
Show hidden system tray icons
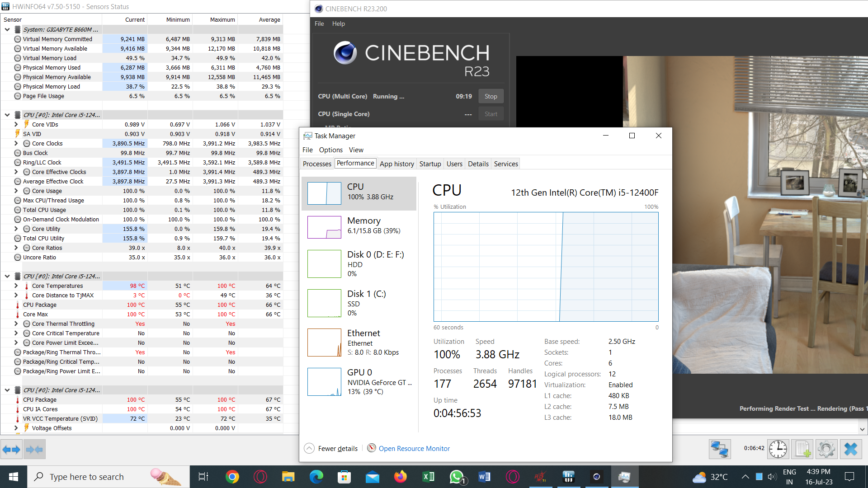[745, 477]
